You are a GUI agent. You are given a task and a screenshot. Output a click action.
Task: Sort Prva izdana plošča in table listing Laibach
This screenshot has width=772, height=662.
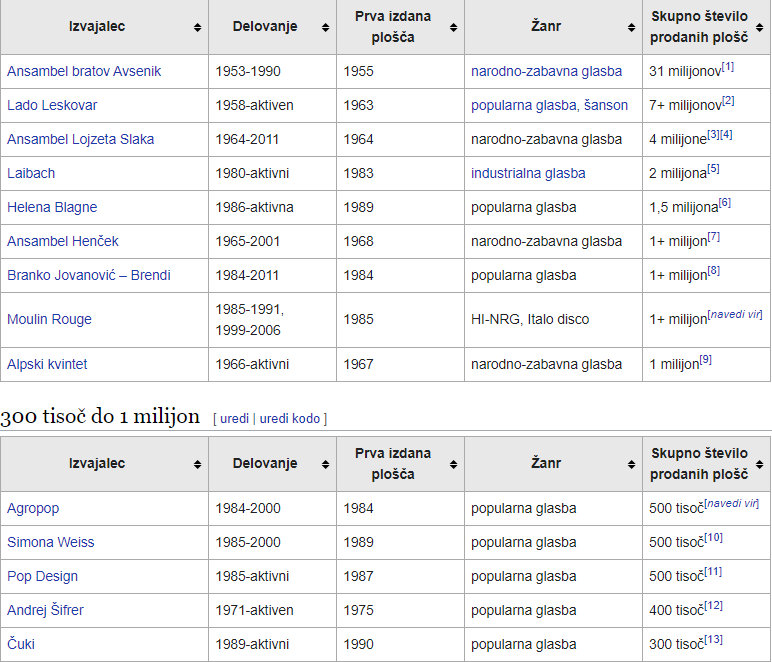click(453, 27)
